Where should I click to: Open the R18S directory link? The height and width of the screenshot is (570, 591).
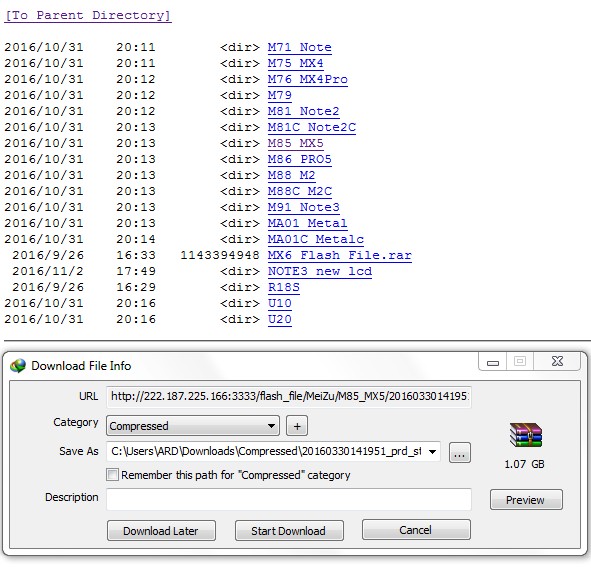283,287
